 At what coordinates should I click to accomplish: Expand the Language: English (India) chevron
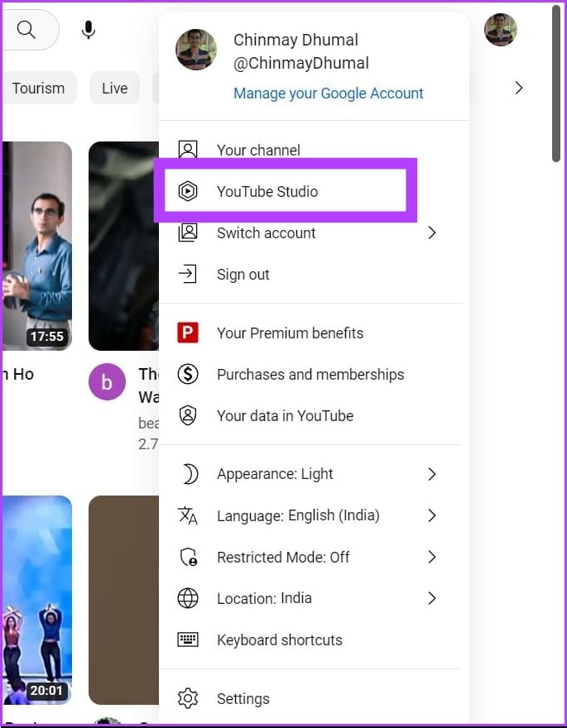tap(432, 515)
